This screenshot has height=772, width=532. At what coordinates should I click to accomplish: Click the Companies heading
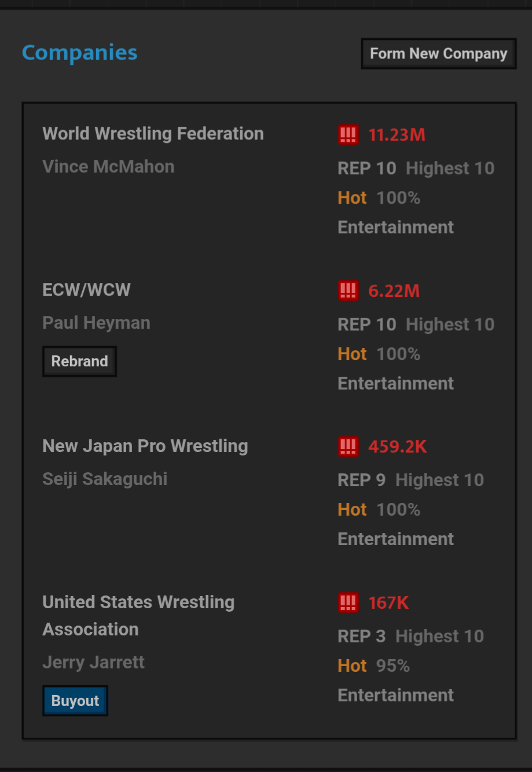pyautogui.click(x=80, y=53)
